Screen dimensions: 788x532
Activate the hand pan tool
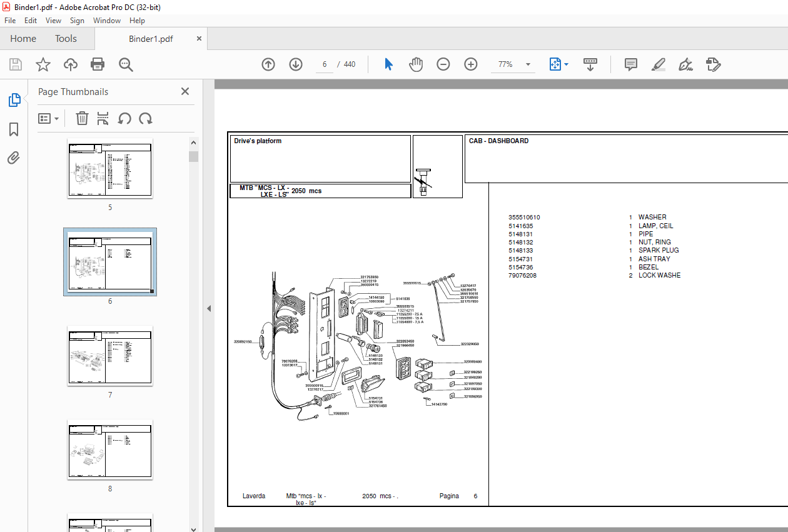click(x=416, y=64)
